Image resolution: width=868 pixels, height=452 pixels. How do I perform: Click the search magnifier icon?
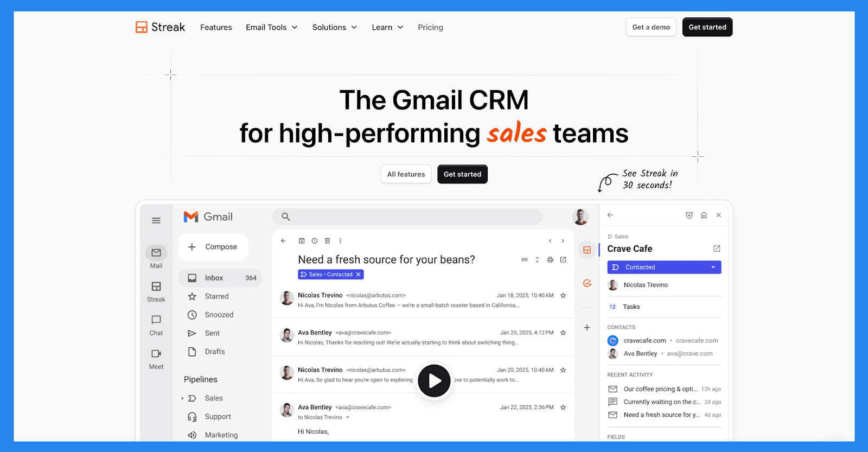pyautogui.click(x=286, y=217)
